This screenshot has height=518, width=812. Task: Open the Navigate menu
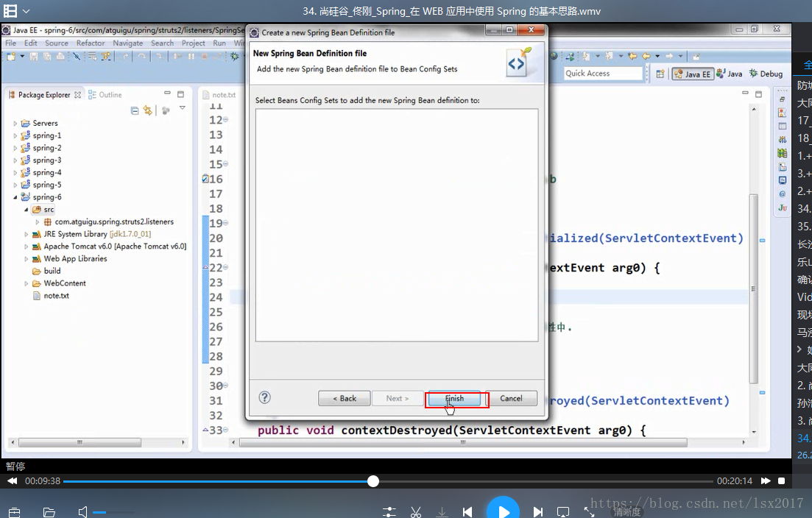click(x=128, y=43)
